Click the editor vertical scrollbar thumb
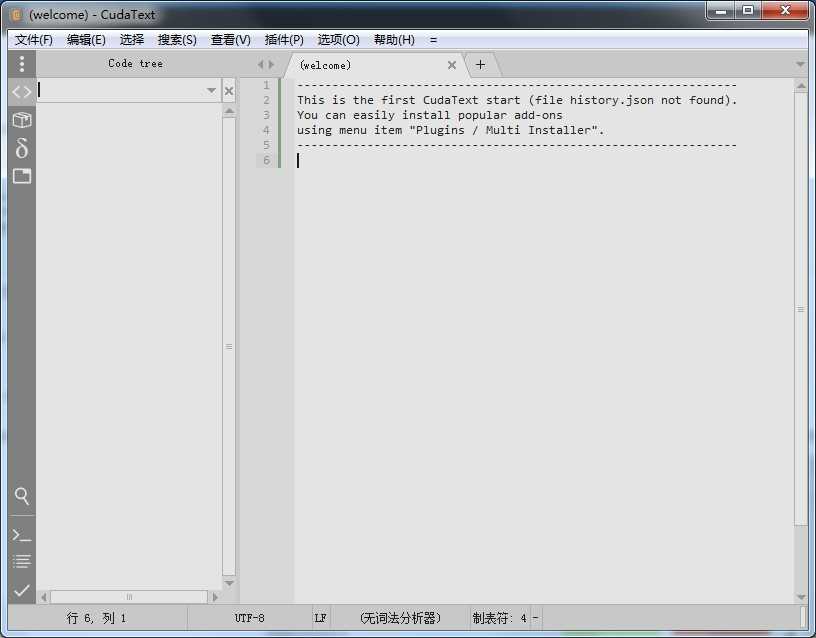Screen dimensions: 816x638 point(801,310)
